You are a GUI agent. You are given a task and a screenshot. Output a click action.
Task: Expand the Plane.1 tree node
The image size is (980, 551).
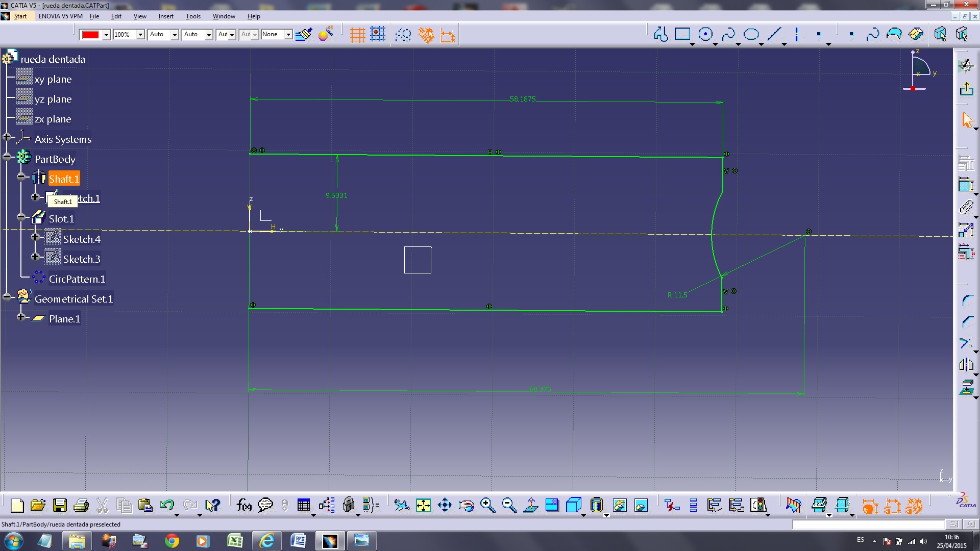[x=21, y=317]
